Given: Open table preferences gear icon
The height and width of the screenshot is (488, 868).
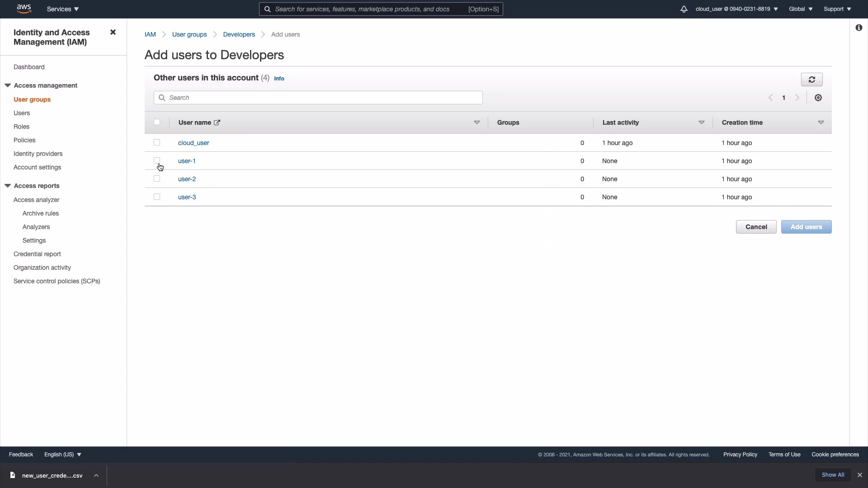Looking at the screenshot, I should click(818, 98).
